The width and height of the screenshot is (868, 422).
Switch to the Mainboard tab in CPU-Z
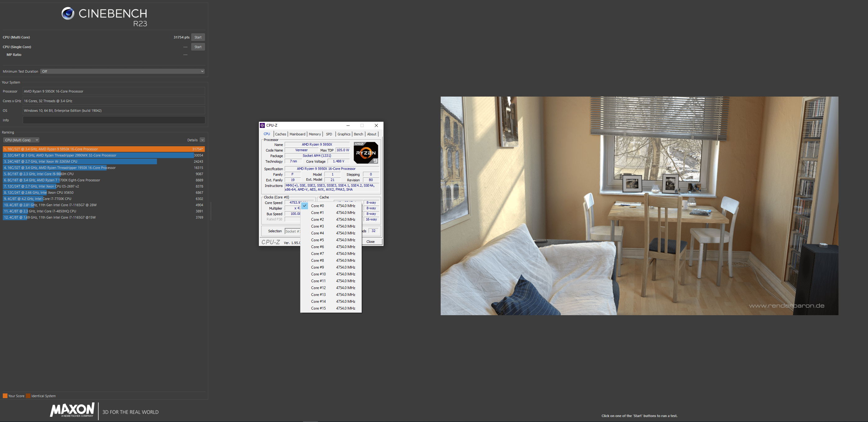pyautogui.click(x=297, y=134)
